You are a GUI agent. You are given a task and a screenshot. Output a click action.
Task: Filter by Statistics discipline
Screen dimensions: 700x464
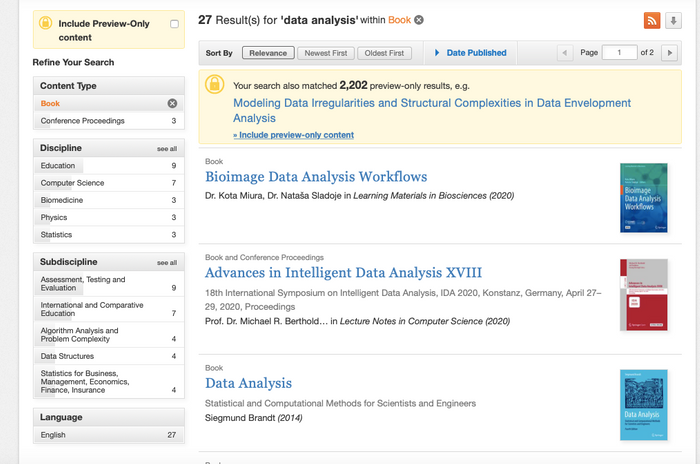click(x=108, y=235)
